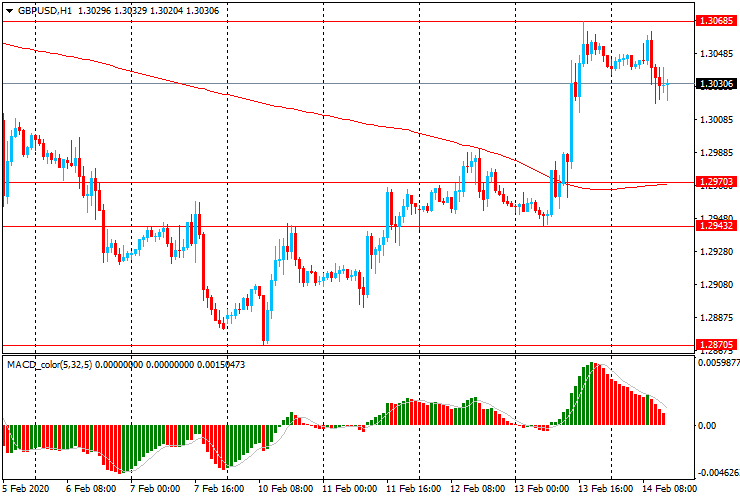Click the 12 Feb 08:00 time label
The height and width of the screenshot is (500, 740).
click(478, 488)
